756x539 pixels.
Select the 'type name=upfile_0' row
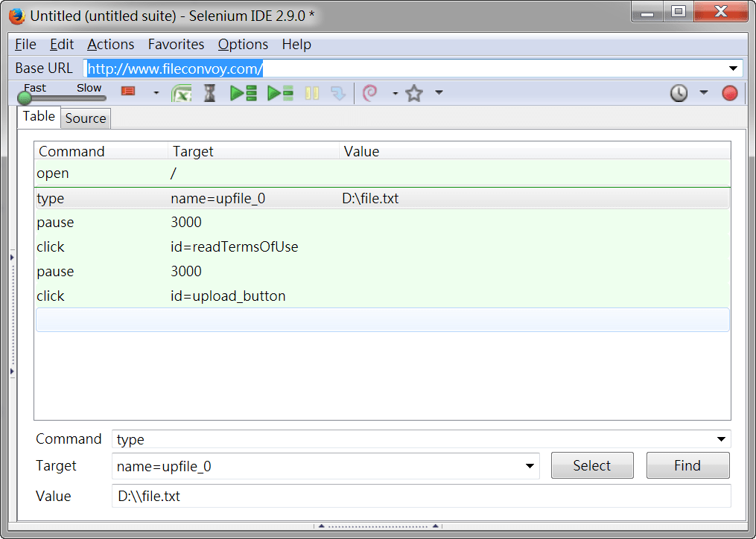(382, 198)
